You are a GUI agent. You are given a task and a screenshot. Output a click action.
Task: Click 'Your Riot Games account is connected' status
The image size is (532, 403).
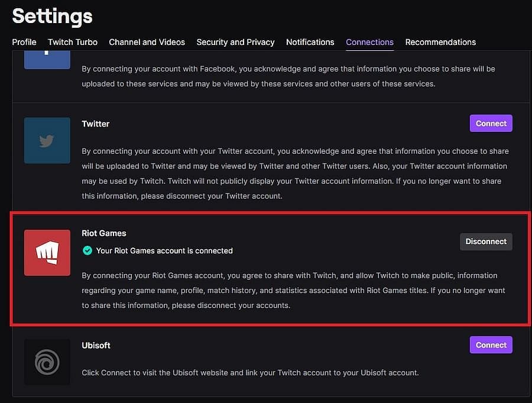click(x=164, y=251)
